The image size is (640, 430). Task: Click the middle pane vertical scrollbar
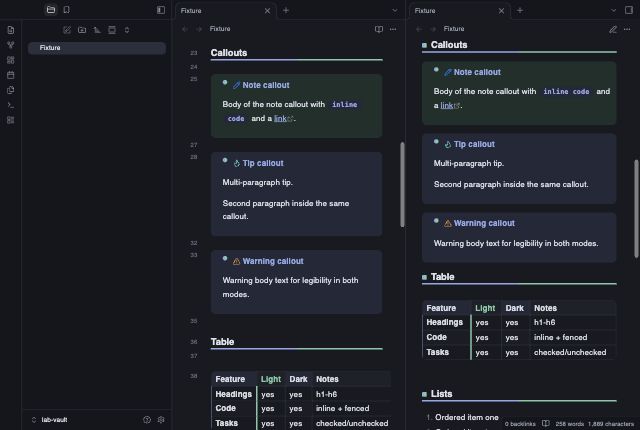[402, 184]
